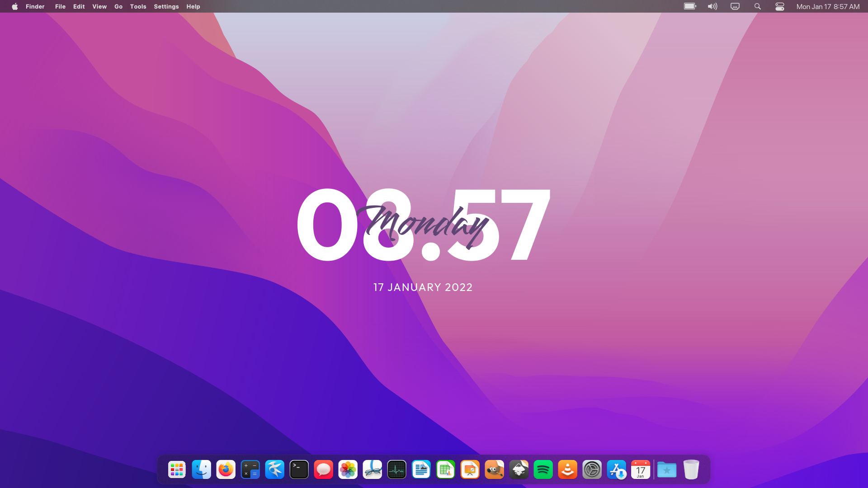Click the battery status icon

(x=690, y=6)
